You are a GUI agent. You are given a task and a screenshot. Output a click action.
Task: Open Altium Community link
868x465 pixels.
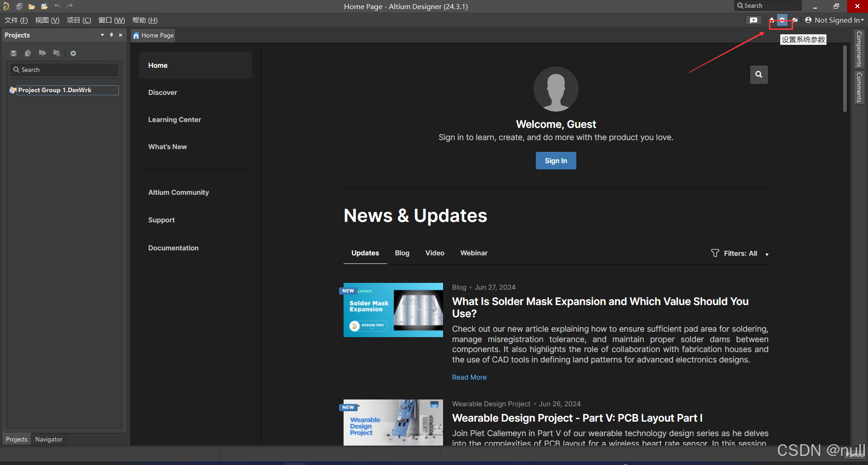coord(179,193)
